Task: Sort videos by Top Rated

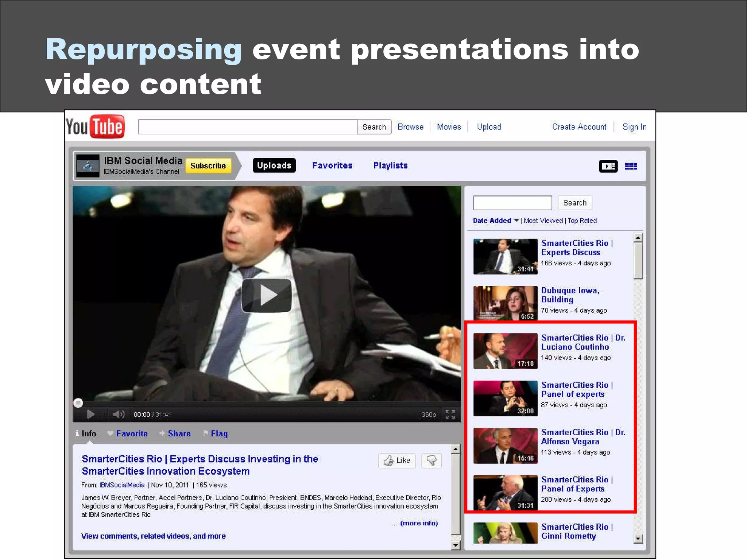Action: coord(582,221)
